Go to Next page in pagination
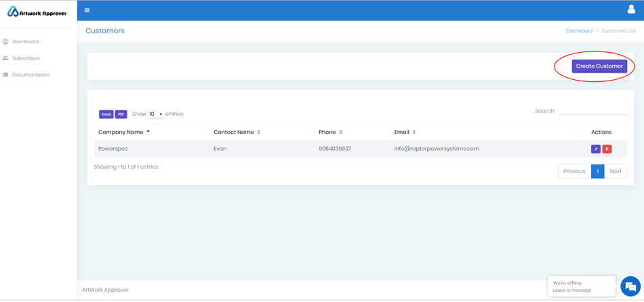 coord(615,171)
